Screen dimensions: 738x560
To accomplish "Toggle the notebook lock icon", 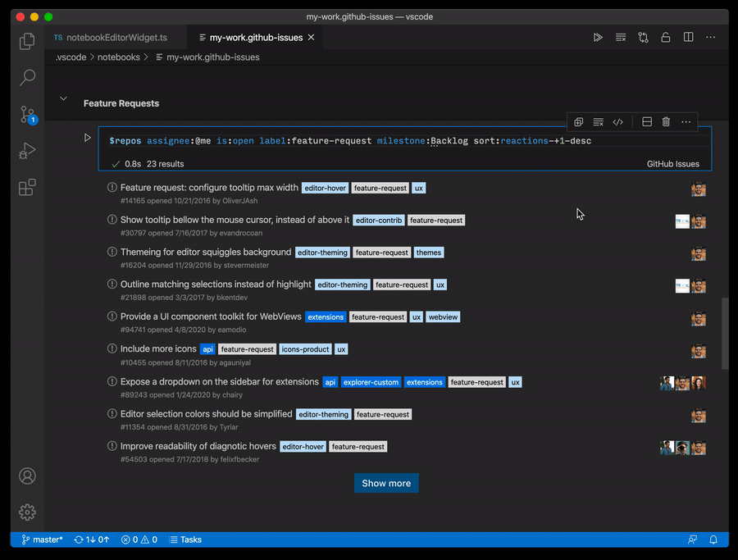I will 666,37.
